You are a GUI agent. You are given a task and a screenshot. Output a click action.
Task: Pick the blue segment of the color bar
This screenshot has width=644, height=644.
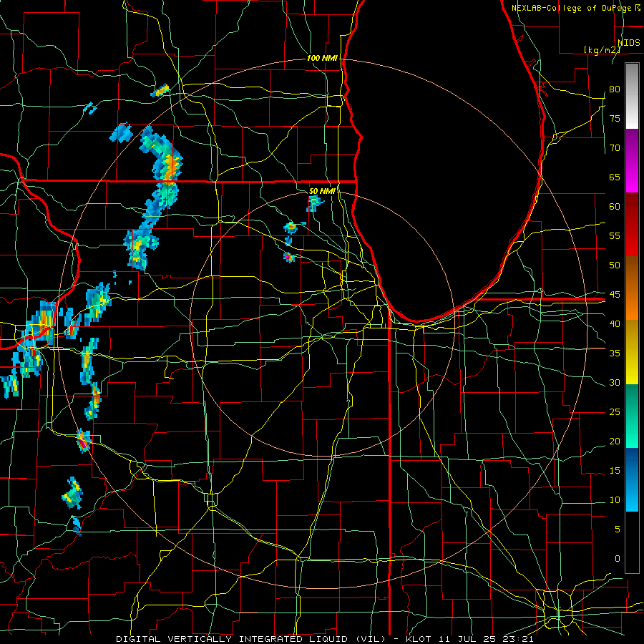point(632,479)
